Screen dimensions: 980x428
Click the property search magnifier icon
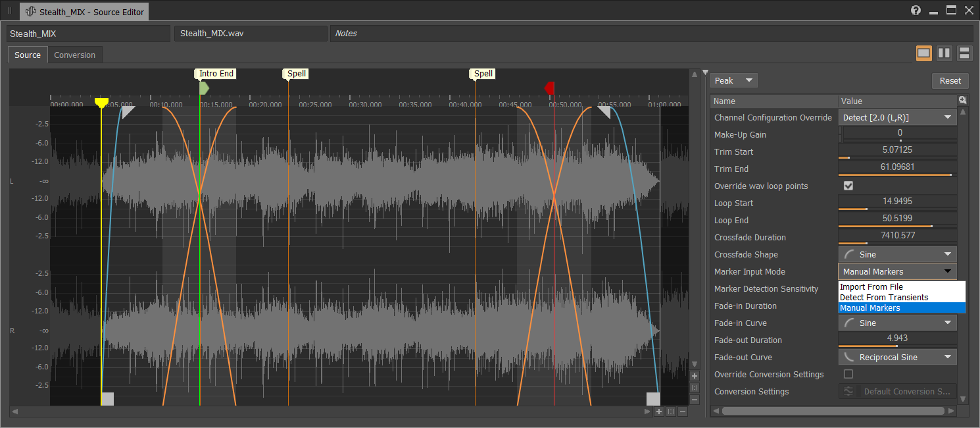(963, 101)
